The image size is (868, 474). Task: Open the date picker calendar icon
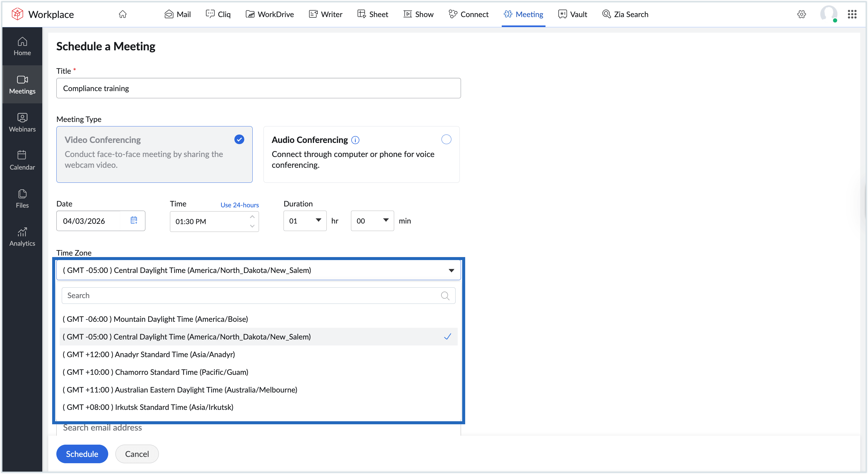[x=134, y=220]
